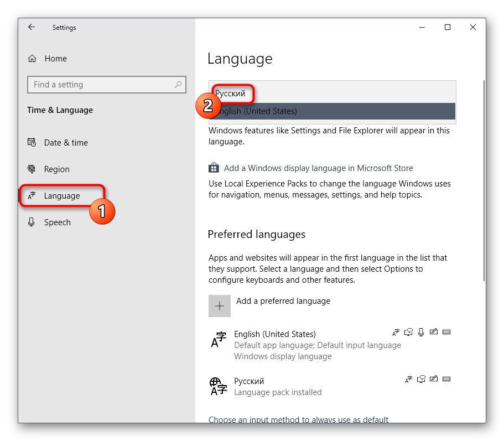The image size is (504, 441).
Task: Click speech recognition microphone icon in English row
Action: pos(421,332)
